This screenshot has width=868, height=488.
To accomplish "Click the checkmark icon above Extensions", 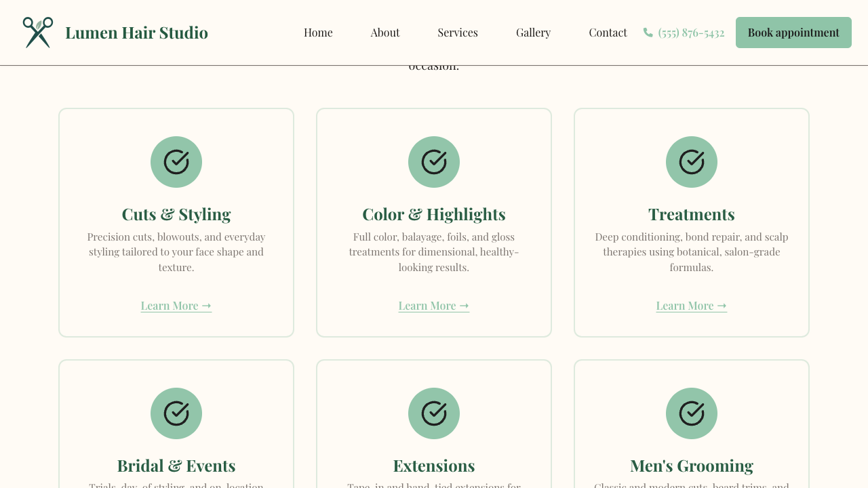I will [x=434, y=413].
